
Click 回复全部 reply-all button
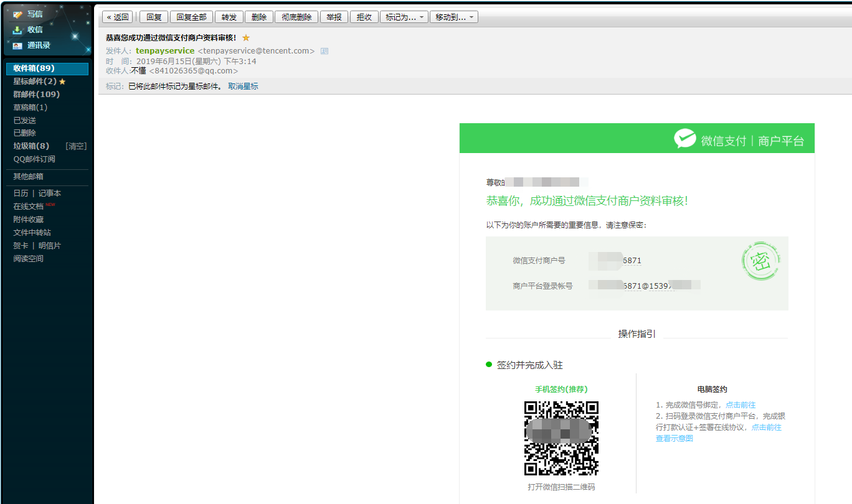[191, 17]
